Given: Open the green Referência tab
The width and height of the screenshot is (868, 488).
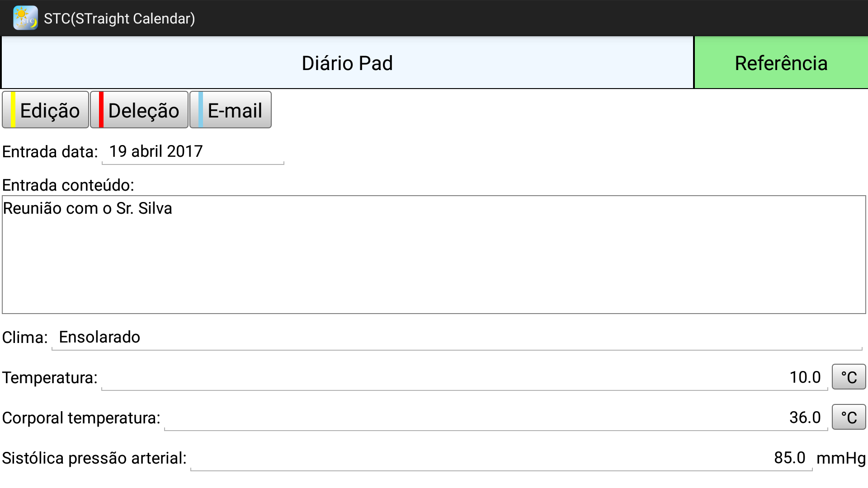Looking at the screenshot, I should 781,63.
